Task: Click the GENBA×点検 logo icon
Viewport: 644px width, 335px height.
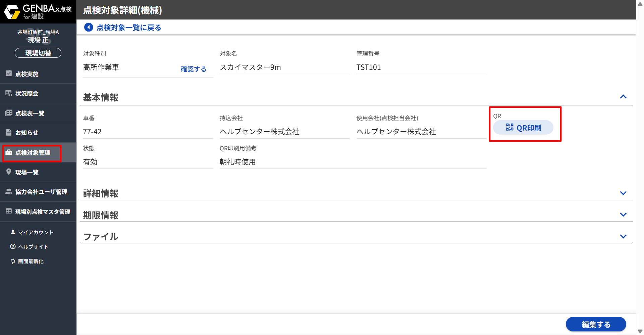Action: (x=12, y=12)
